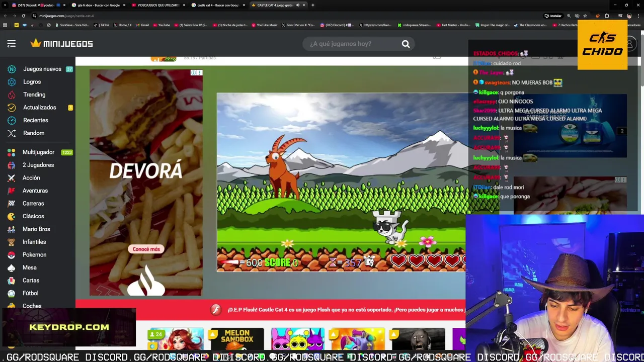Click the Pokemon pokeball icon
This screenshot has height=362, width=644.
click(x=11, y=255)
